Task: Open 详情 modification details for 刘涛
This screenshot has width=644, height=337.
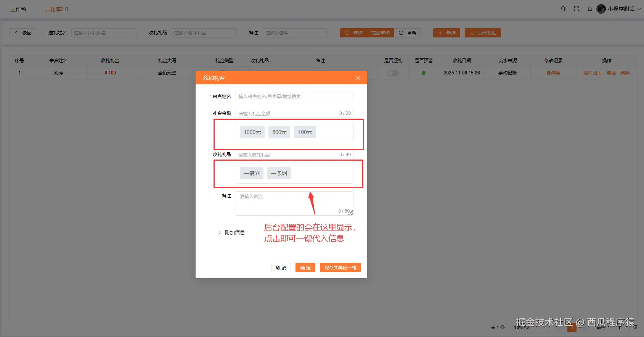Action: pos(553,73)
